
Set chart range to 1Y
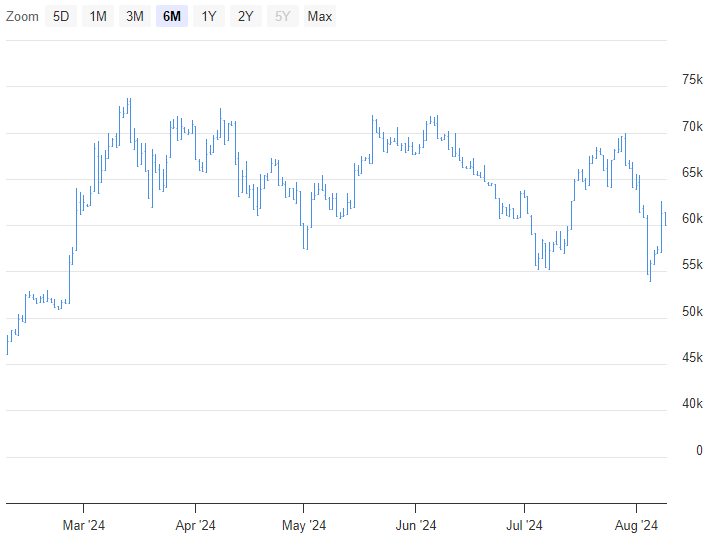click(x=209, y=16)
